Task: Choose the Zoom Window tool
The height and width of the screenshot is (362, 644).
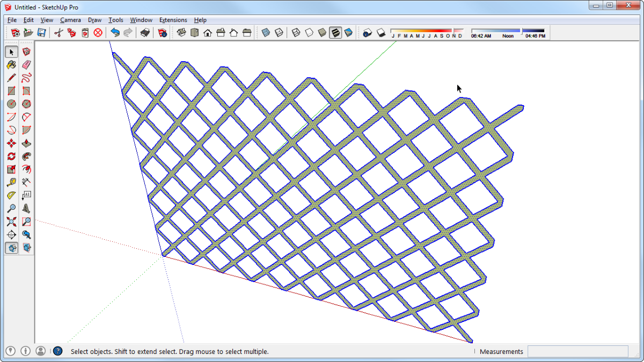Action: (26, 221)
